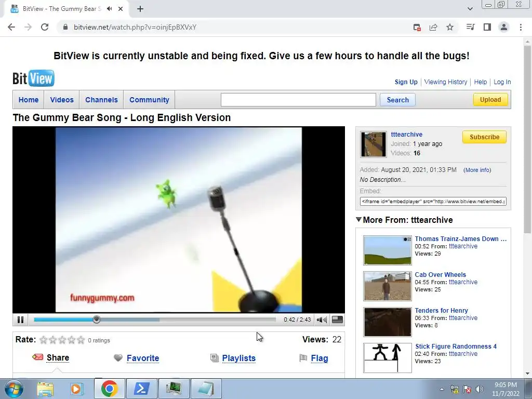Rate the video one star

44,340
